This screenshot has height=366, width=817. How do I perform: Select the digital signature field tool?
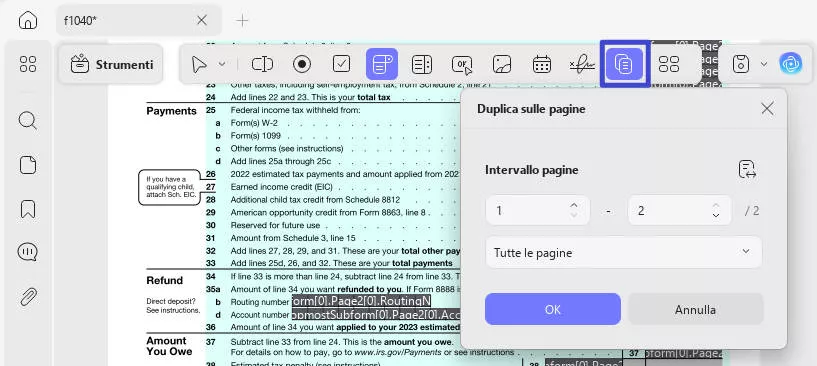[582, 64]
